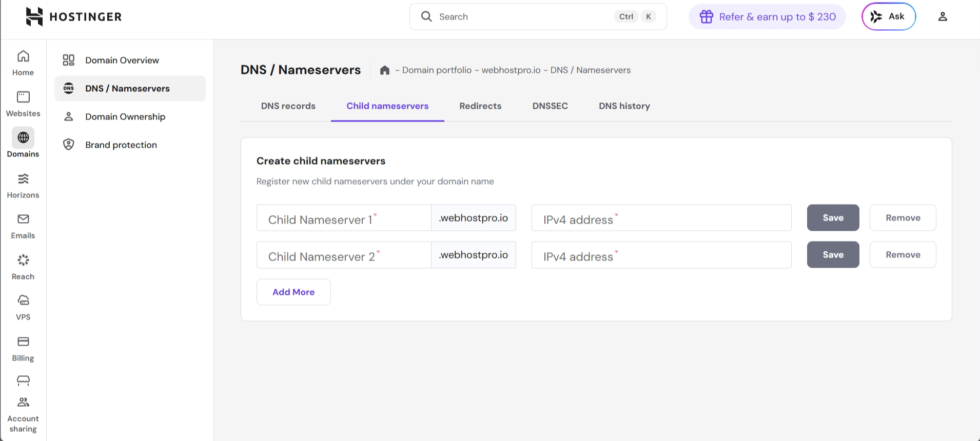
Task: Click the Brand protection shield icon
Action: point(69,145)
